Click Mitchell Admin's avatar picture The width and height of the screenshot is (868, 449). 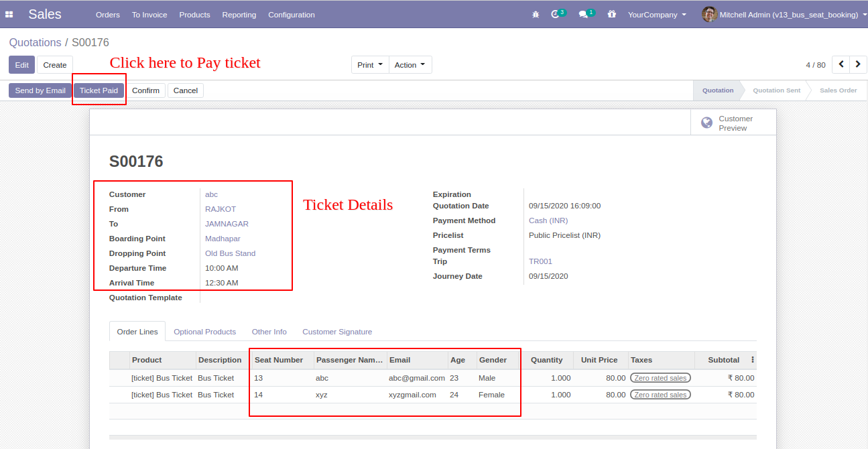click(x=709, y=14)
